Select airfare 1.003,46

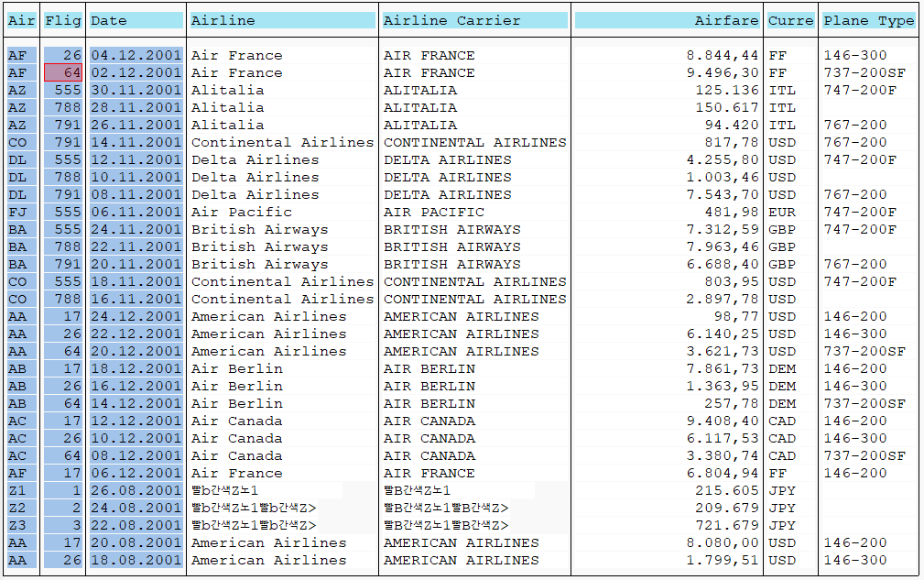click(x=722, y=177)
